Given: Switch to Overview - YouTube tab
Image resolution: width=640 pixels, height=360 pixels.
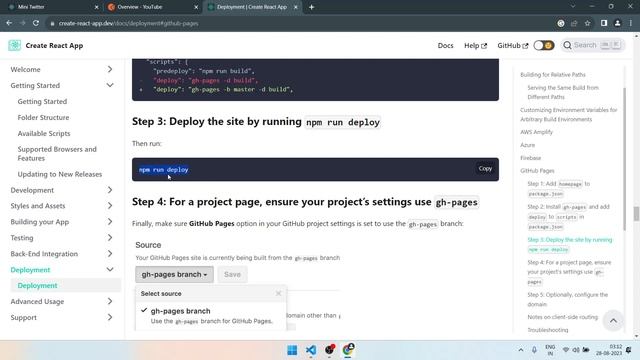Looking at the screenshot, I should [152, 7].
